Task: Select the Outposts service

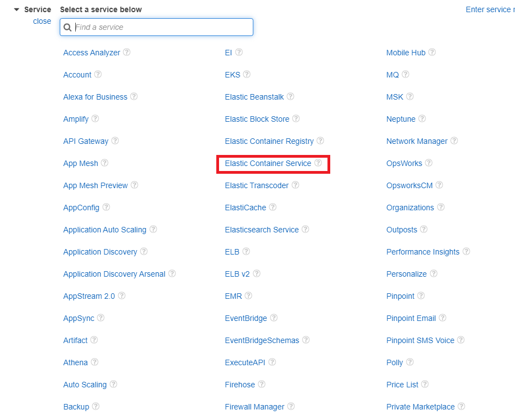Action: [402, 230]
